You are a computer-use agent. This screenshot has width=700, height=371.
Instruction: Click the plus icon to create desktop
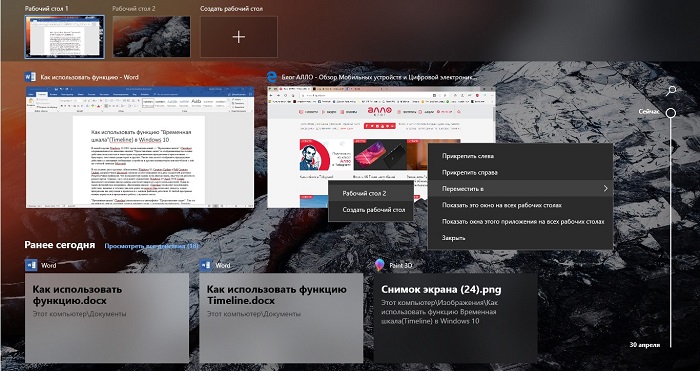pos(239,37)
